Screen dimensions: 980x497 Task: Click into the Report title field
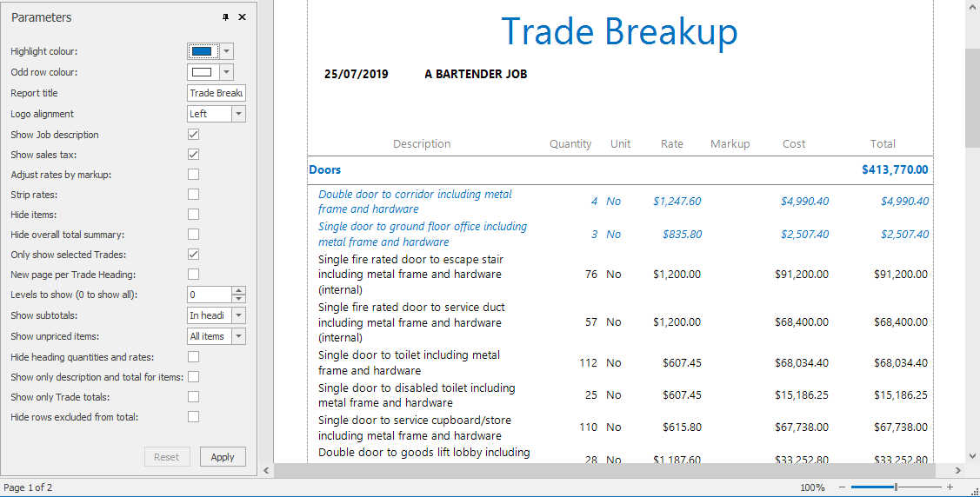tap(216, 93)
